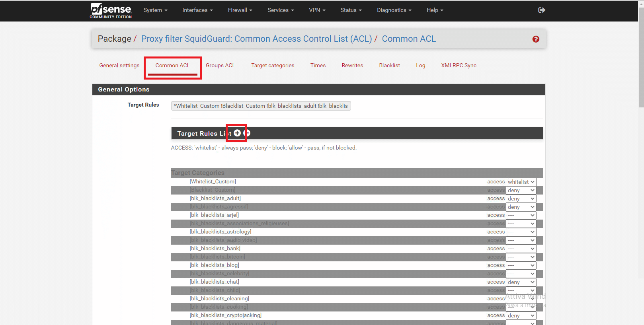Click the [blk_blacklists_adult] category text

pos(215,198)
